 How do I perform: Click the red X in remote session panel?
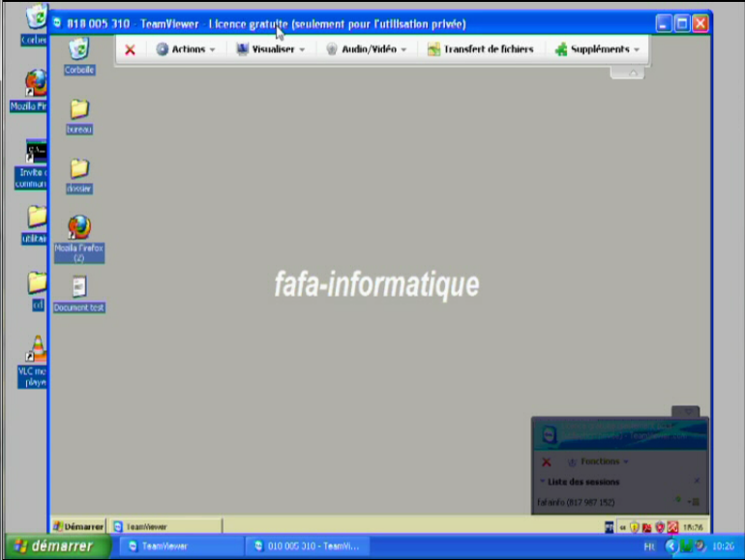point(547,461)
